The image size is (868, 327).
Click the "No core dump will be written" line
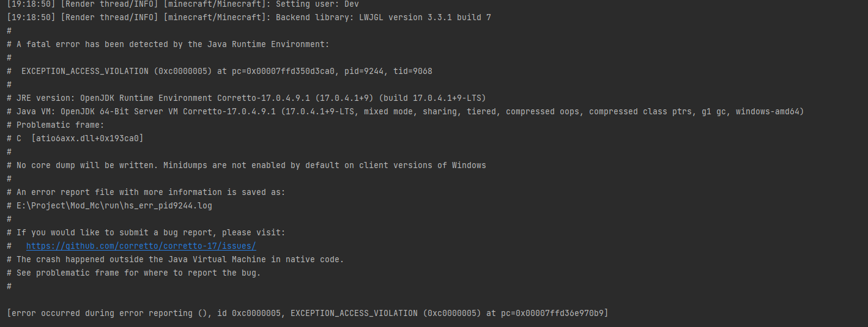(x=251, y=165)
